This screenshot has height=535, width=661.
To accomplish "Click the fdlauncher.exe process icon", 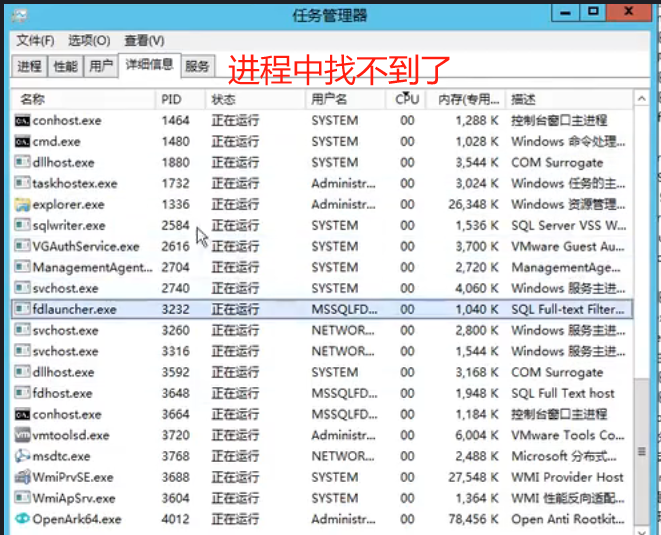I will (22, 309).
